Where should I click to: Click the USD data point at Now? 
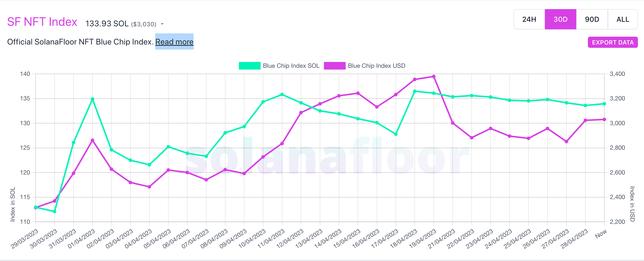[x=604, y=119]
